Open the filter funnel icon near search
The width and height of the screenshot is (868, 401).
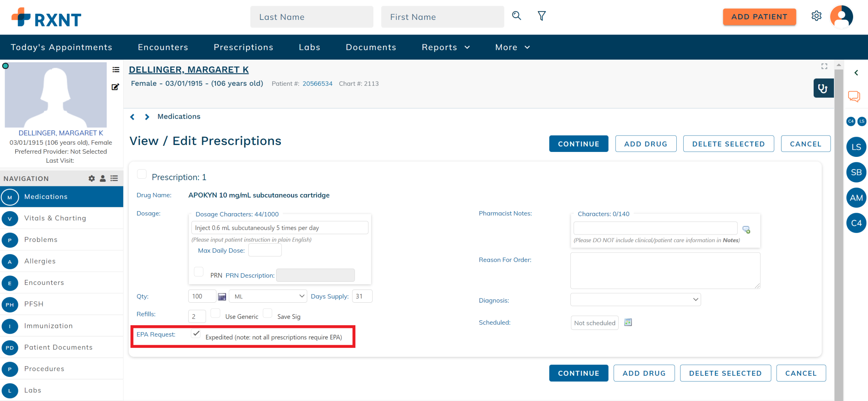click(541, 16)
